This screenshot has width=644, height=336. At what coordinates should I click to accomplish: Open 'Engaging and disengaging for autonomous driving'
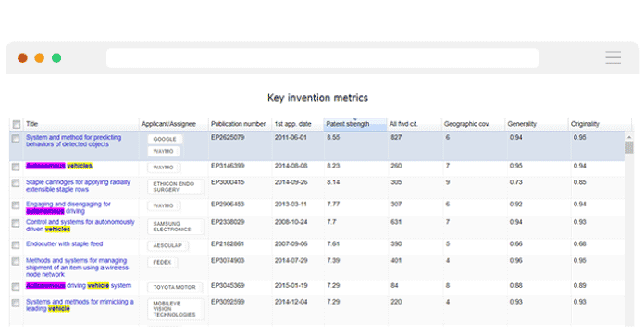tap(68, 207)
